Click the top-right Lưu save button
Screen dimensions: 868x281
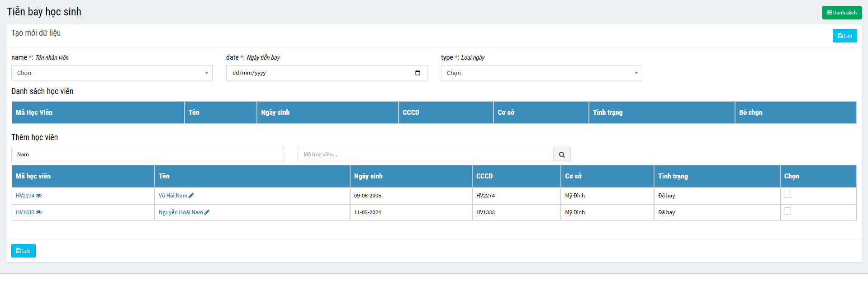click(x=844, y=36)
